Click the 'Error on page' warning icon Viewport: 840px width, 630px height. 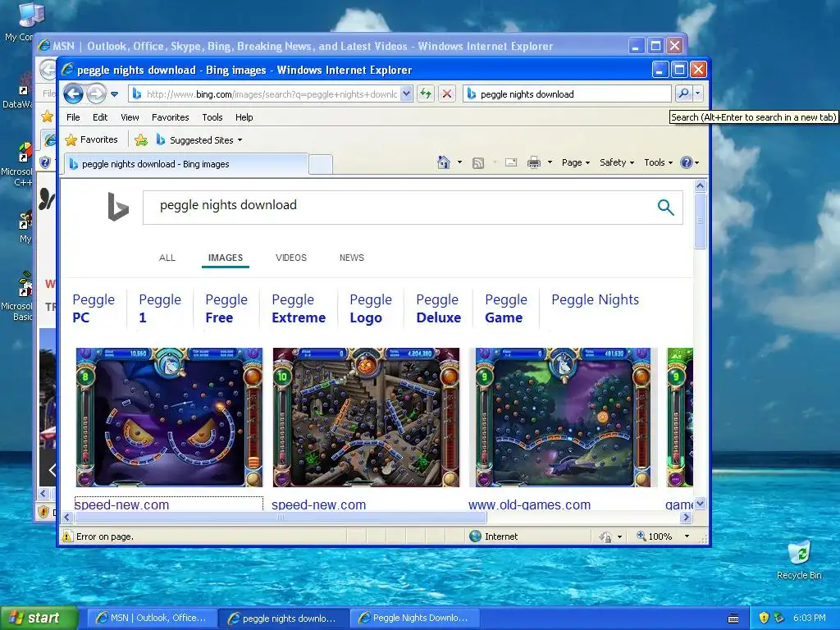pos(67,536)
